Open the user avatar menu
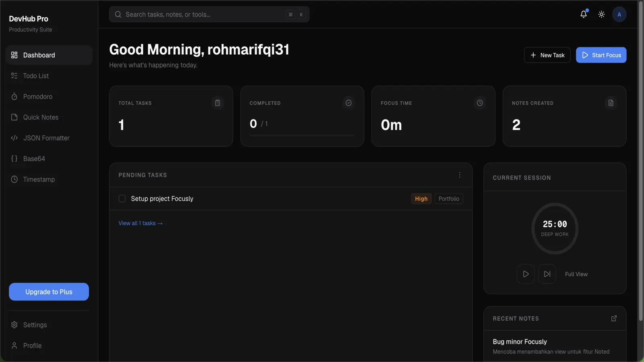This screenshot has width=644, height=362. click(x=619, y=14)
